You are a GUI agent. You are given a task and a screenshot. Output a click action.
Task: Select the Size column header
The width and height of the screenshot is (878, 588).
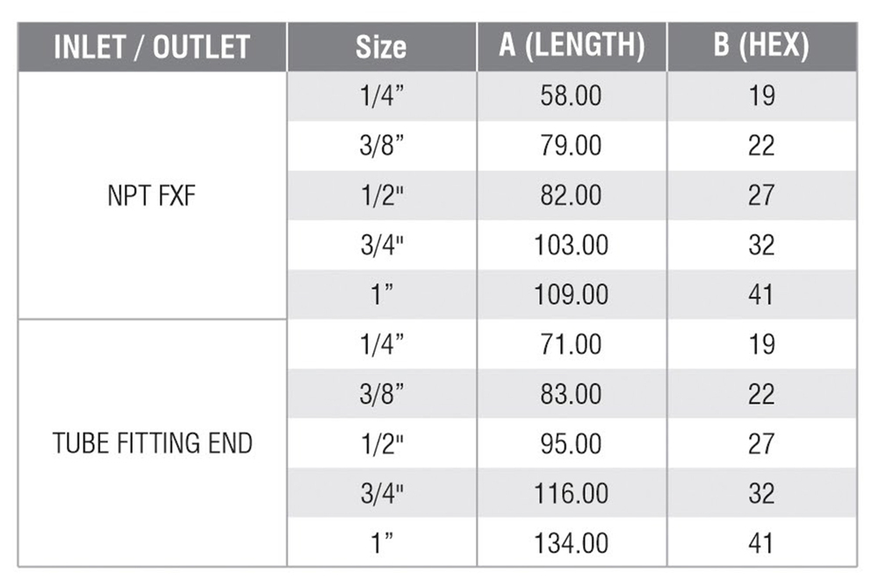(x=381, y=47)
